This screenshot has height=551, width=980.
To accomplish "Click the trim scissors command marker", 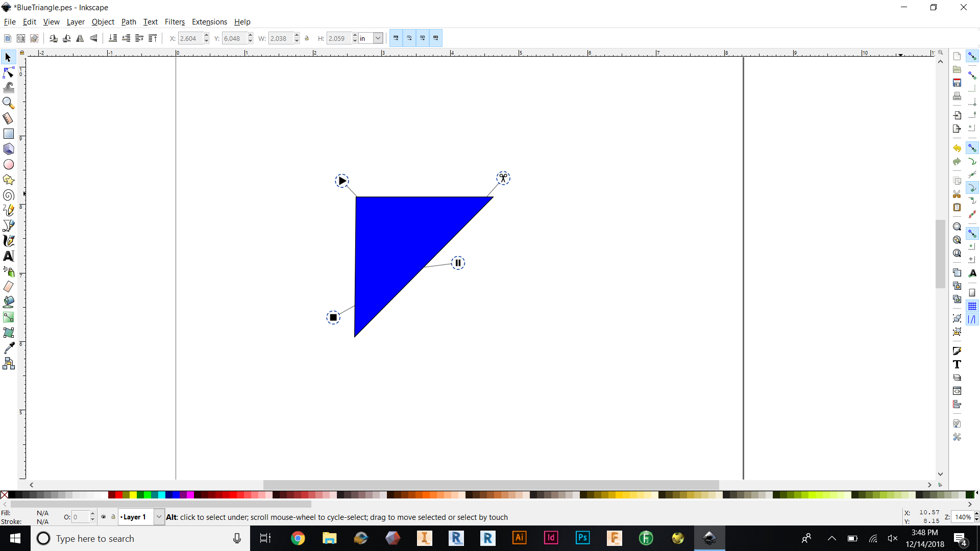I will click(503, 178).
